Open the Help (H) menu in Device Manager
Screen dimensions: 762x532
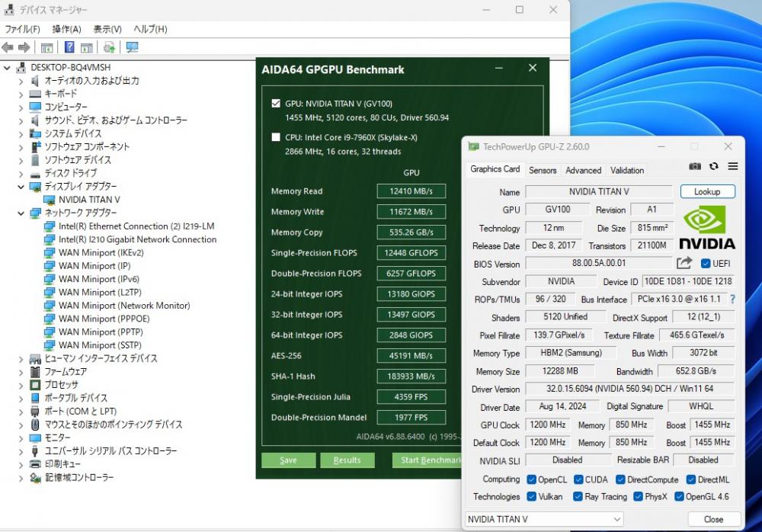[150, 29]
